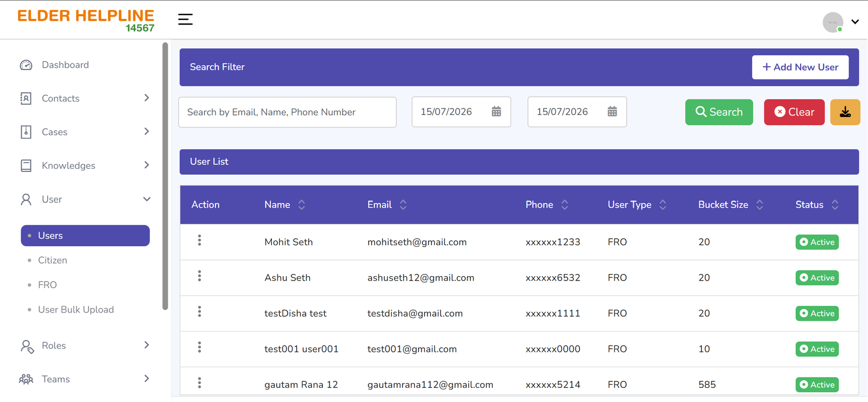Open the calendar picker of first date field
This screenshot has width=868, height=402.
496,111
